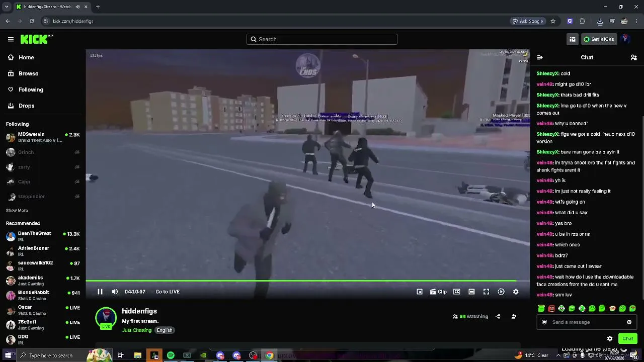644x362 pixels.
Task: Insert the red emote in the quick bar
Action: (551, 309)
